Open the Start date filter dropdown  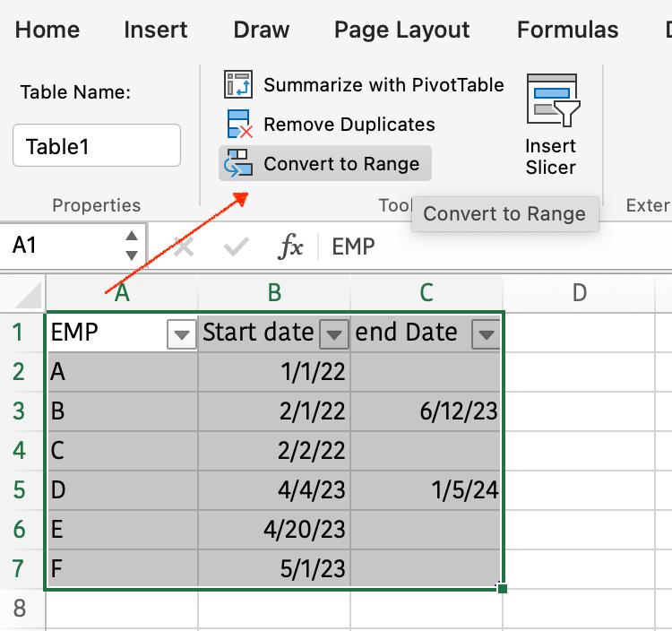point(334,334)
